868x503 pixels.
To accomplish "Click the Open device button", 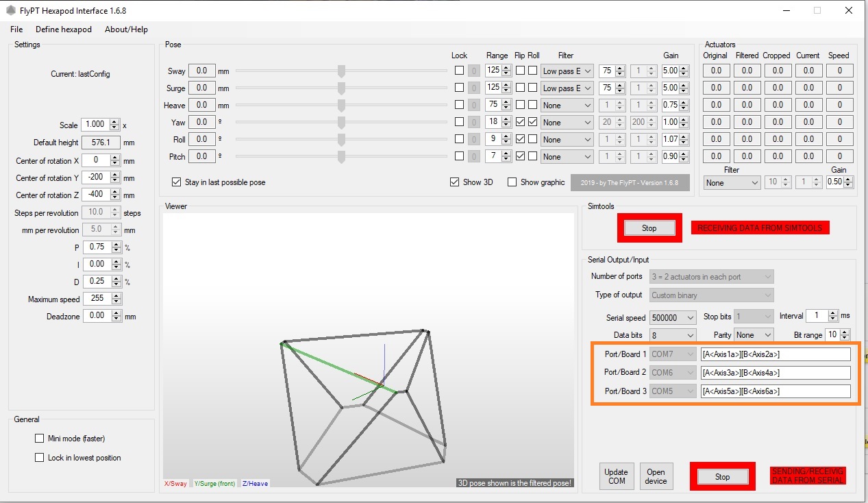I will 656,476.
